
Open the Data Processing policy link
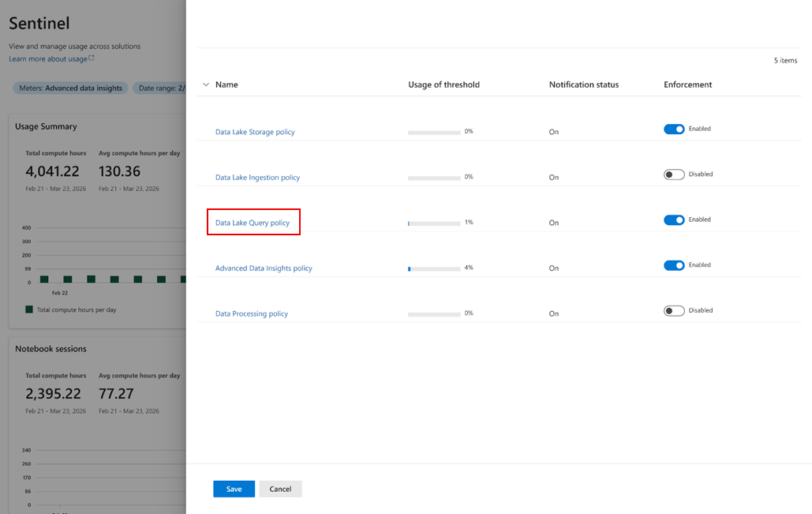[x=252, y=313]
